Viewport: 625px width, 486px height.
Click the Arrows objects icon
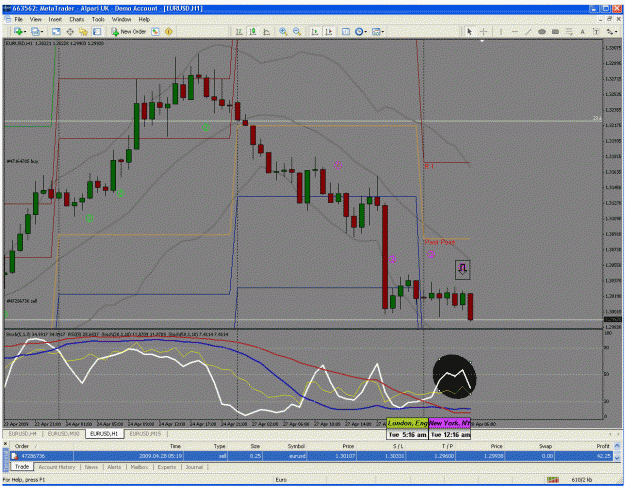tap(609, 31)
